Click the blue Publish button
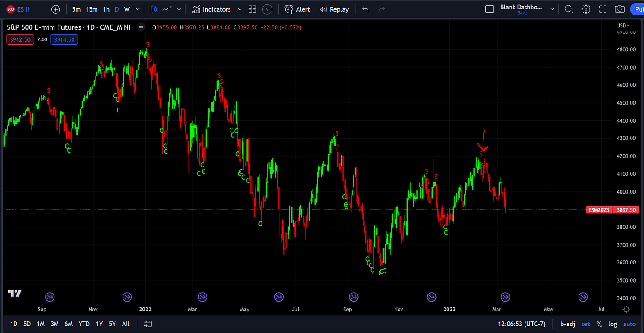The height and width of the screenshot is (333, 644). click(637, 9)
